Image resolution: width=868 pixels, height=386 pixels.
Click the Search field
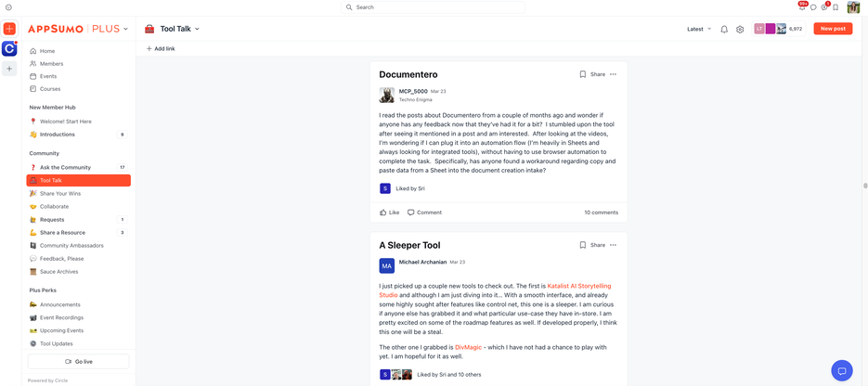point(433,7)
